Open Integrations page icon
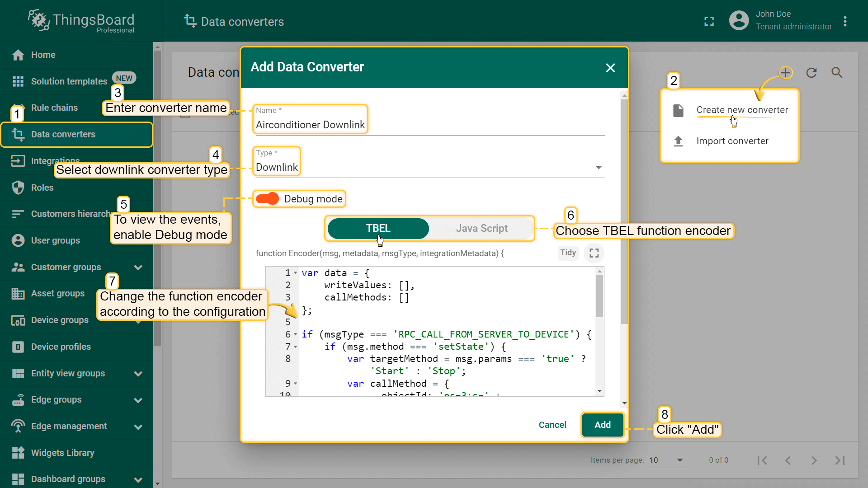Viewport: 868px width, 488px height. [18, 161]
